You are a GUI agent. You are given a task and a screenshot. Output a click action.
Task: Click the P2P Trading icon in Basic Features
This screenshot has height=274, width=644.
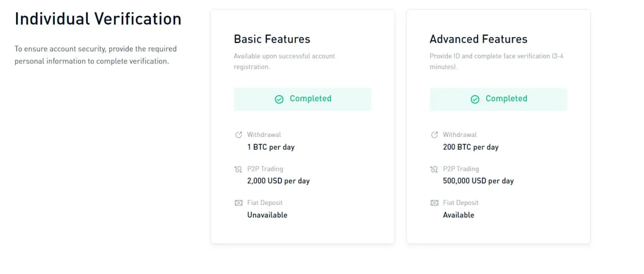tap(238, 169)
